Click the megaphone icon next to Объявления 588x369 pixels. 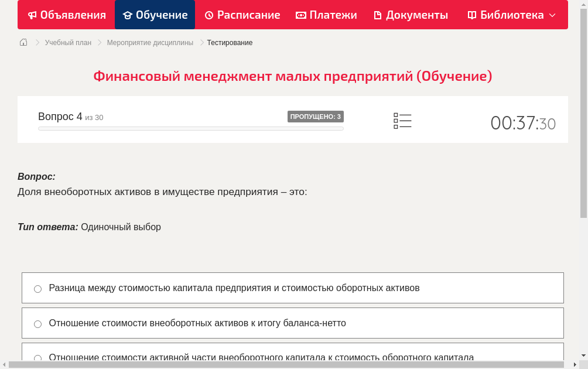32,15
